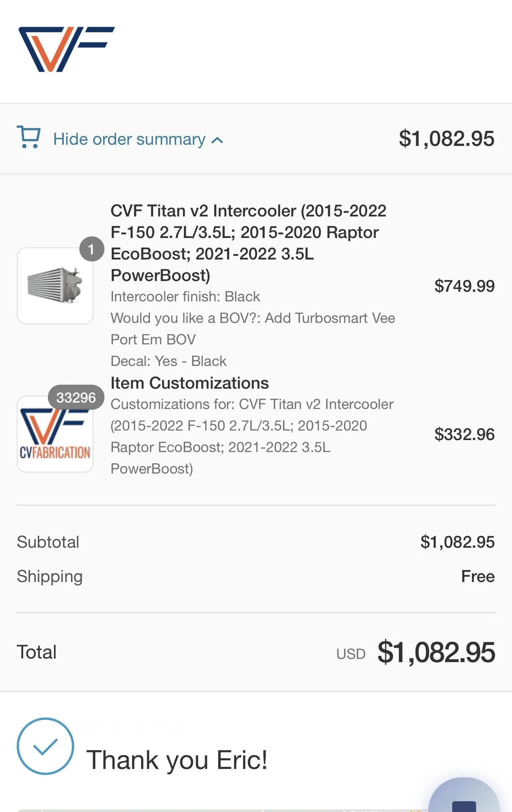Click the $749.99 intercooler price
Viewport: 512px width, 812px height.
point(464,286)
